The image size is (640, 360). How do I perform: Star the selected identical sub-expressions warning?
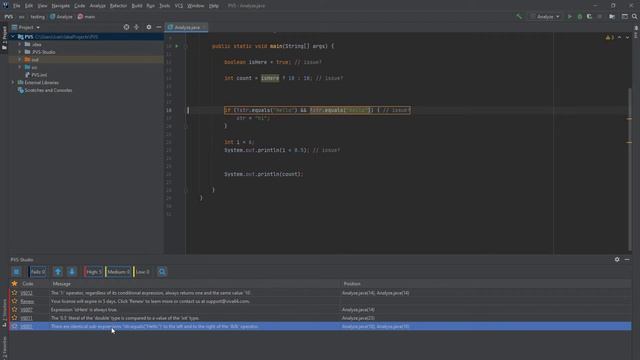tap(15, 327)
